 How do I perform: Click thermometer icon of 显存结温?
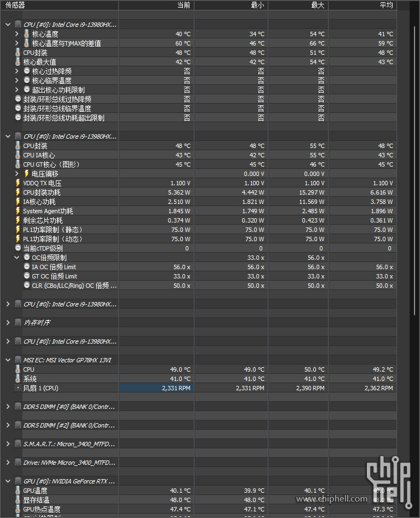pos(18,499)
